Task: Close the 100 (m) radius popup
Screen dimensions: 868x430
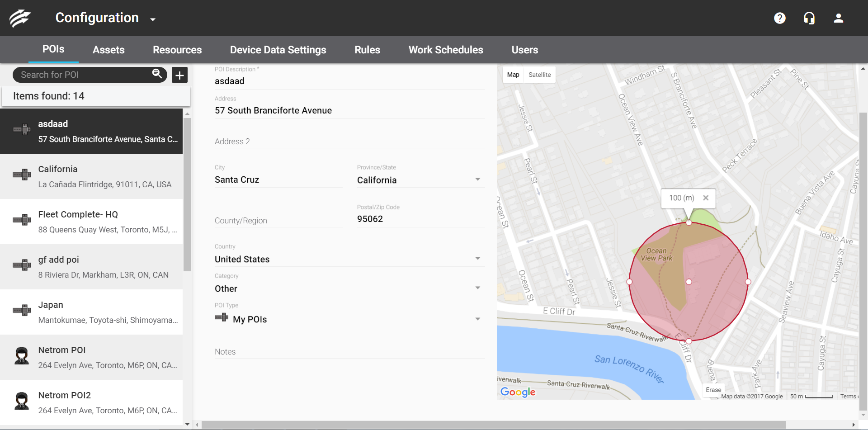Action: (x=706, y=198)
